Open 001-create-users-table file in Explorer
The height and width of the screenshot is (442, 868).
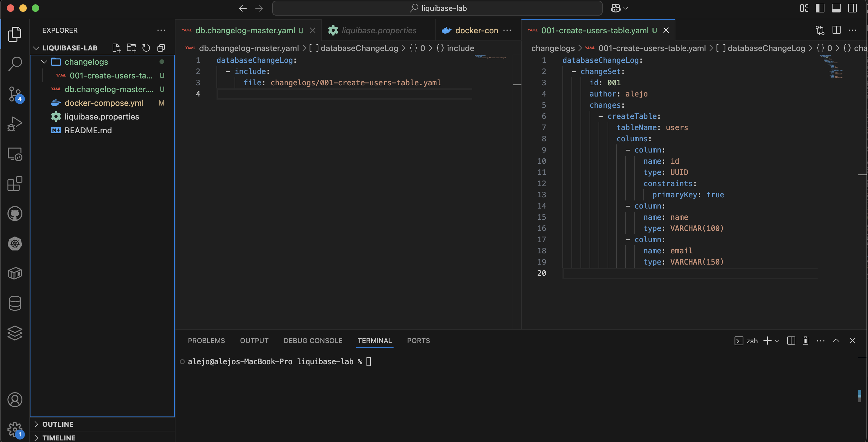(x=102, y=76)
